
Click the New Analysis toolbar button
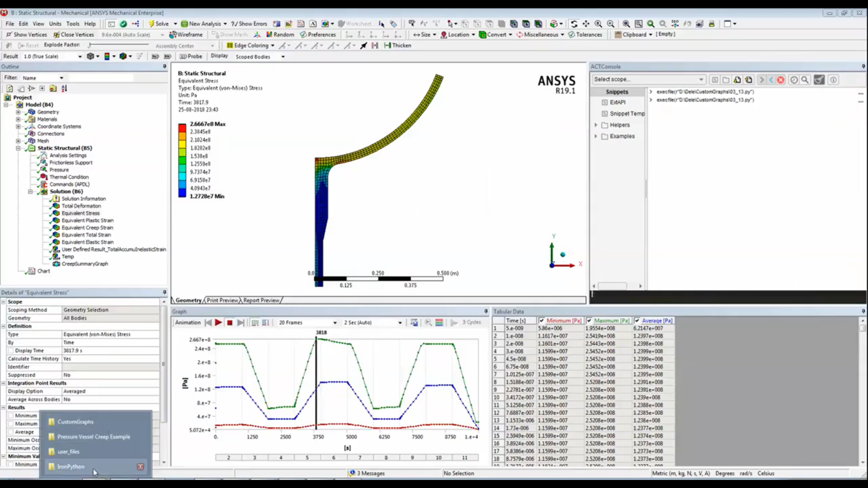coord(203,24)
